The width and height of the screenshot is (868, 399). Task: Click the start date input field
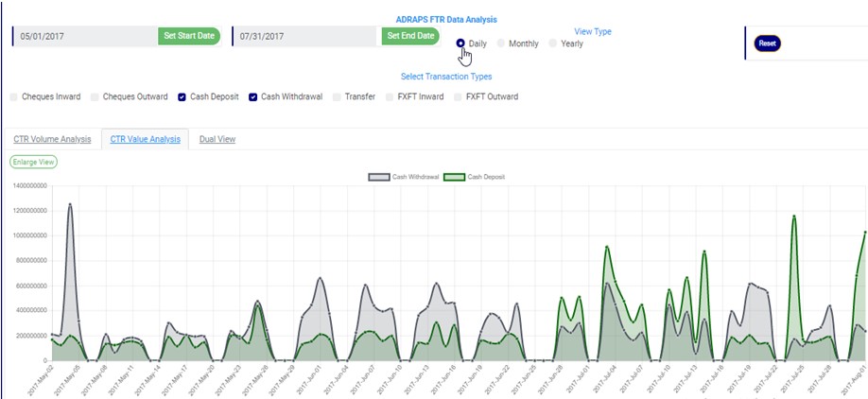pyautogui.click(x=85, y=36)
